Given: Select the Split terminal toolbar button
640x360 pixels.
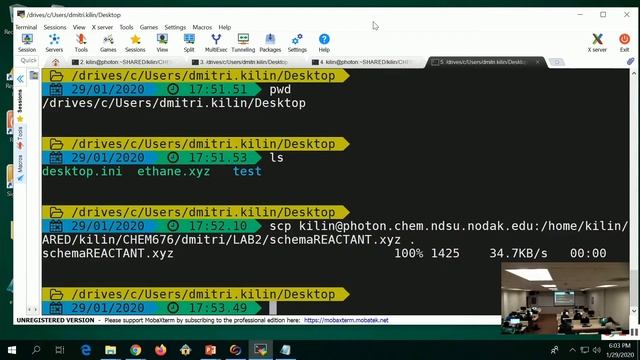Looking at the screenshot, I should [x=189, y=43].
